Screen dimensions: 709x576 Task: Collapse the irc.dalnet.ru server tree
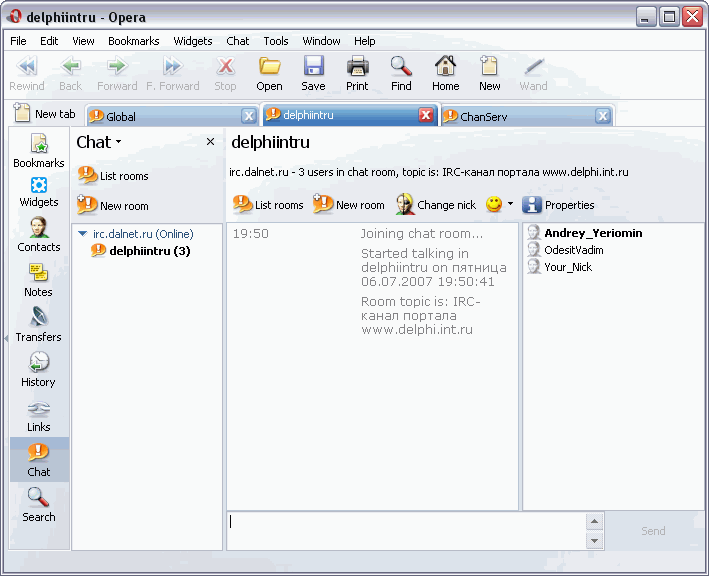82,234
